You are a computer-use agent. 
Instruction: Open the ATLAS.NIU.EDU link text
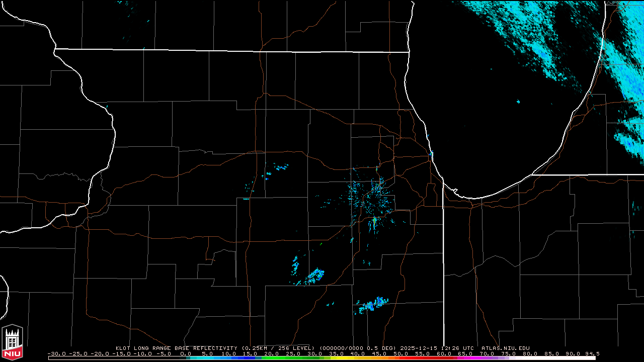coord(505,348)
